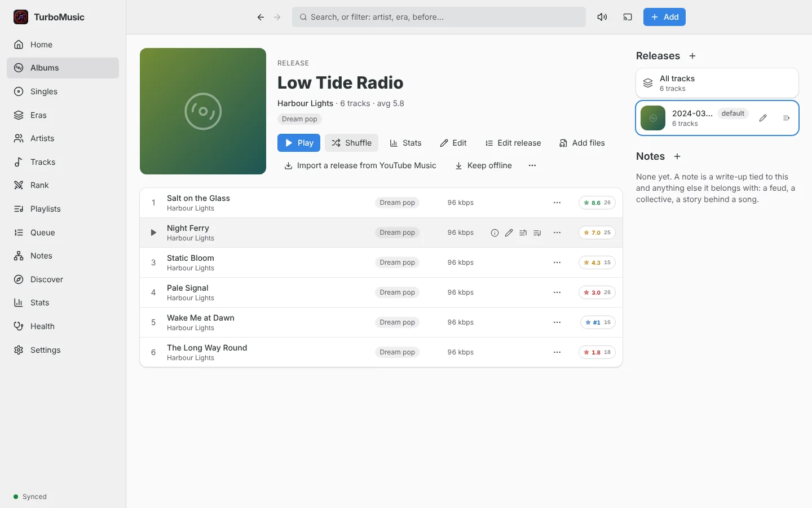The width and height of the screenshot is (812, 508).
Task: Open Singles in the sidebar
Action: (63, 91)
